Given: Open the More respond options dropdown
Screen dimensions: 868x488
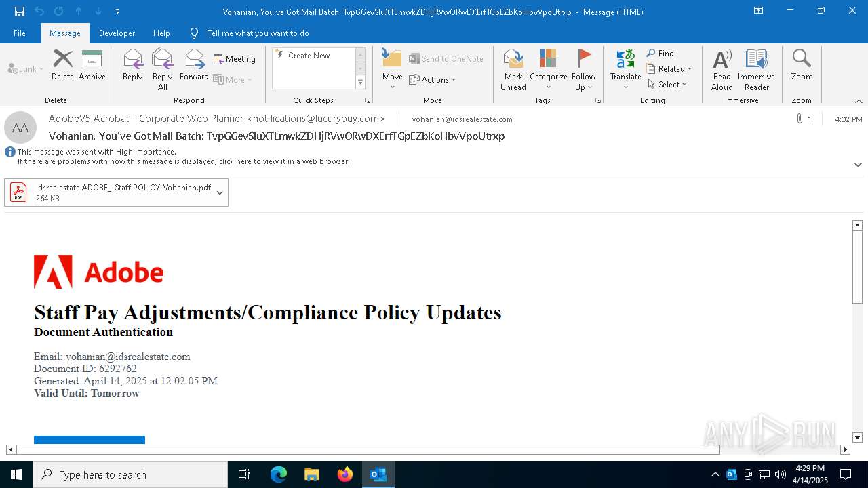Looking at the screenshot, I should 233,79.
